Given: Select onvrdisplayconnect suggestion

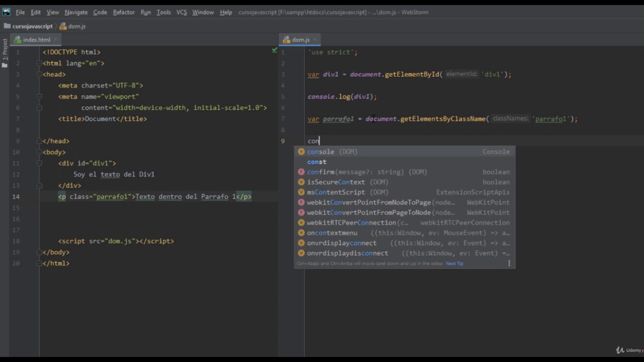Looking at the screenshot, I should tap(405, 243).
